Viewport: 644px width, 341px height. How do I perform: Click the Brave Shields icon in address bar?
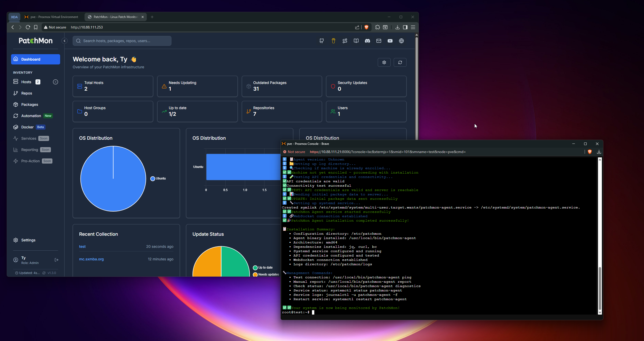point(366,27)
